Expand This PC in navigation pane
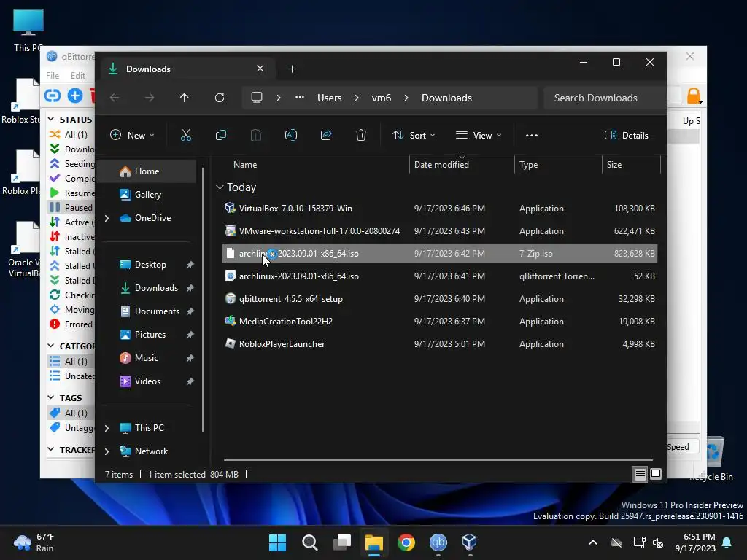The height and width of the screenshot is (560, 747). pyautogui.click(x=107, y=428)
